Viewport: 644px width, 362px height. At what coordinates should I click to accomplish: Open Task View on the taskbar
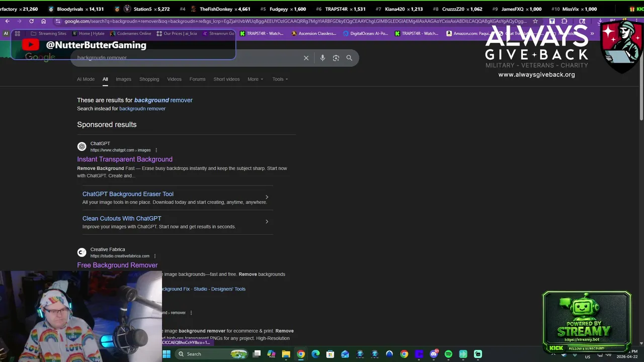pos(257,354)
